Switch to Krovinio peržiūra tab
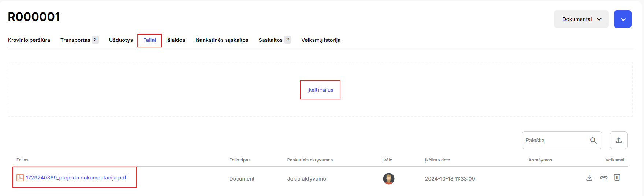Screen dimensions: 644x196 click(x=29, y=40)
